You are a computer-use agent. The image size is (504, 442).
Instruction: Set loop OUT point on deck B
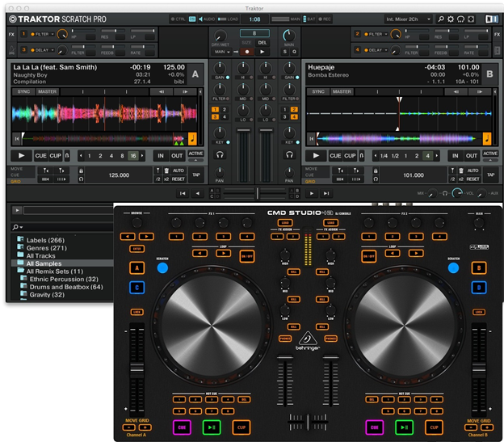pos(472,156)
